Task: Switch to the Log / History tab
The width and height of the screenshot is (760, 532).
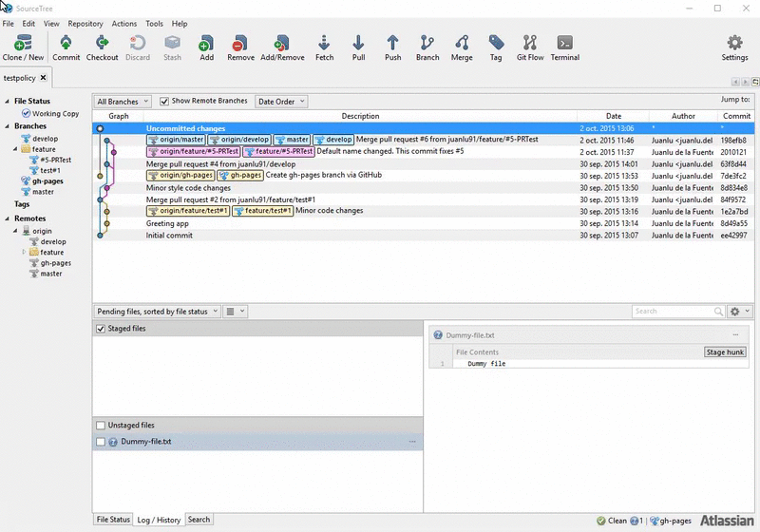Action: click(x=159, y=520)
